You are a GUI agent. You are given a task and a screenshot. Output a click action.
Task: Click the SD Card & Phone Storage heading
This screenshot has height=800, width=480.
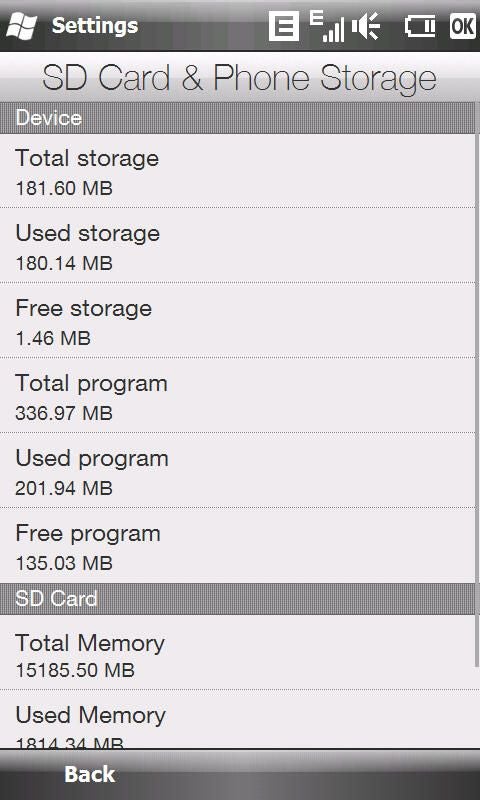pyautogui.click(x=239, y=78)
